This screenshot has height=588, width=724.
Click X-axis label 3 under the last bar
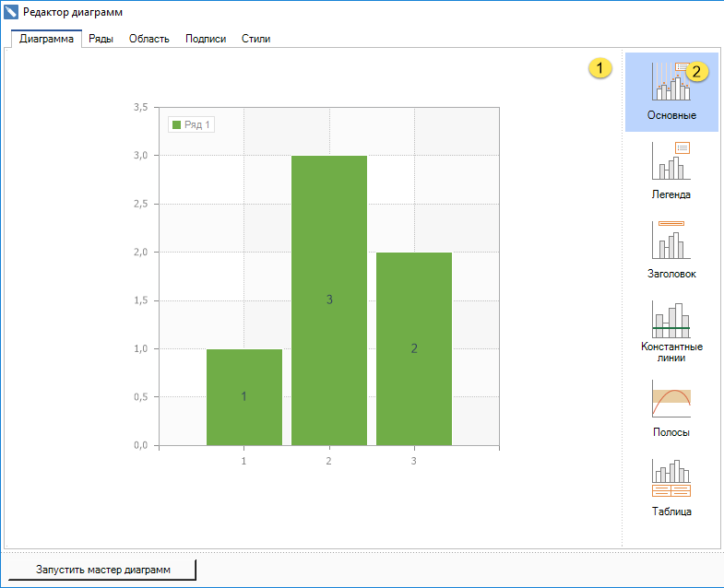click(x=414, y=461)
